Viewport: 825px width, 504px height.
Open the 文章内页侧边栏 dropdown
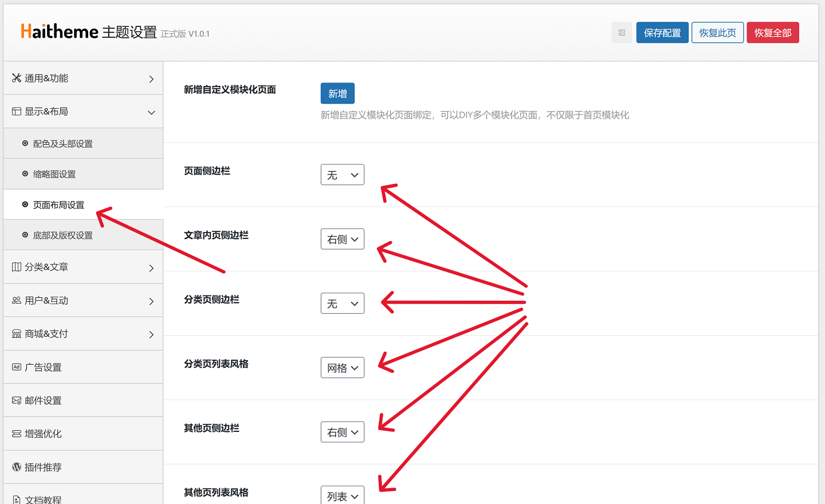tap(343, 239)
